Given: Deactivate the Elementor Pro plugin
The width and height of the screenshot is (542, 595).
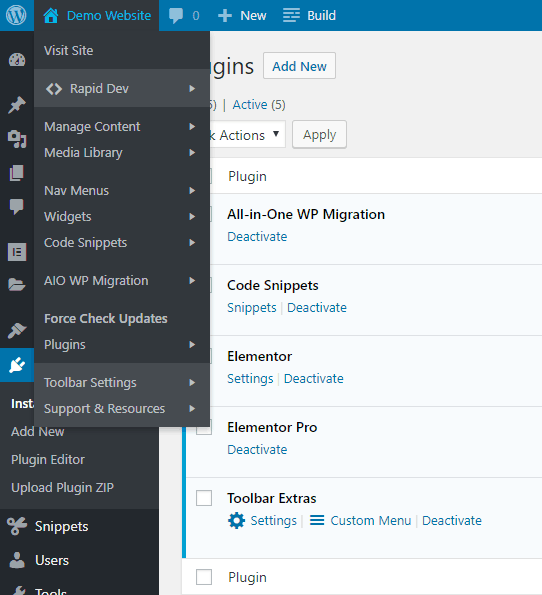Looking at the screenshot, I should tap(257, 449).
